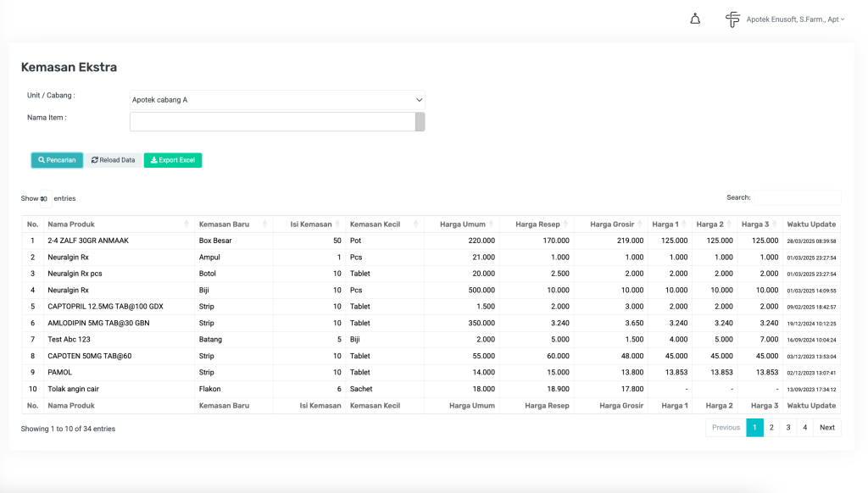Image resolution: width=868 pixels, height=493 pixels.
Task: Sort table by Nama Produk column
Action: point(118,224)
